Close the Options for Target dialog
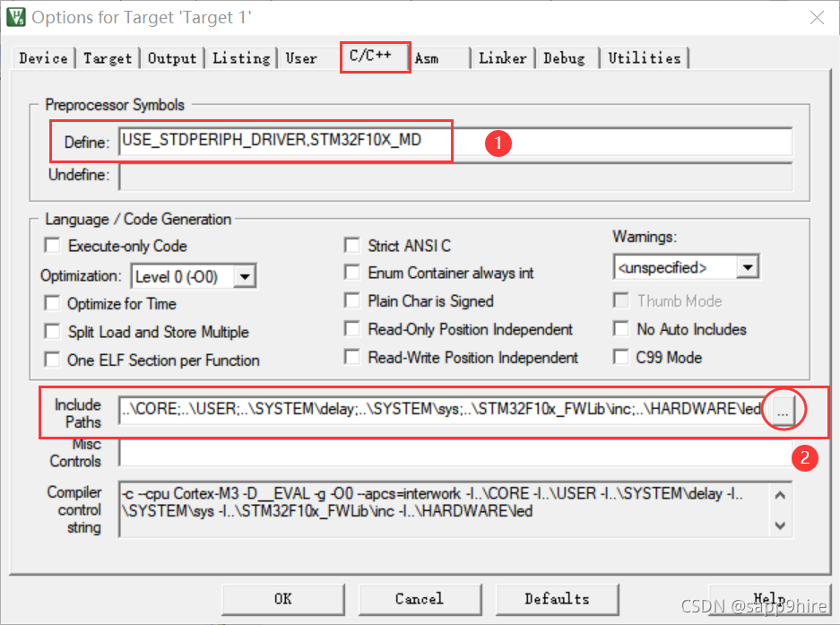The width and height of the screenshot is (840, 625). pos(817,18)
